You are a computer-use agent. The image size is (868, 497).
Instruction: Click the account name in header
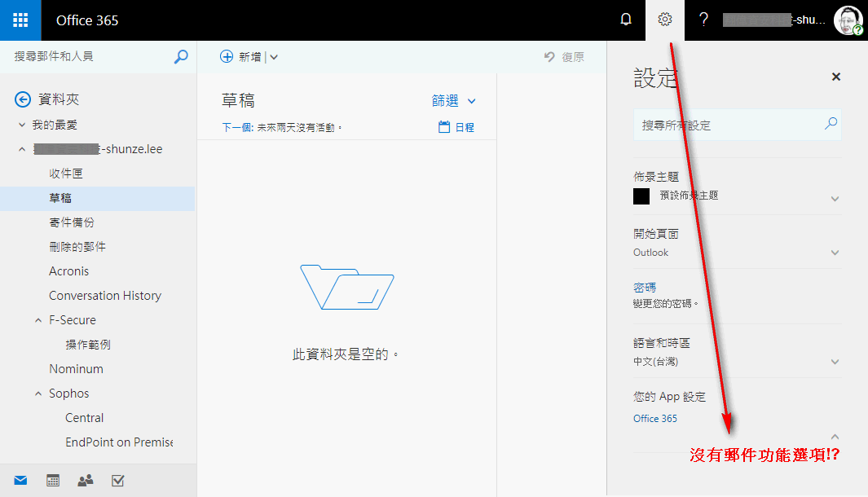pos(774,20)
